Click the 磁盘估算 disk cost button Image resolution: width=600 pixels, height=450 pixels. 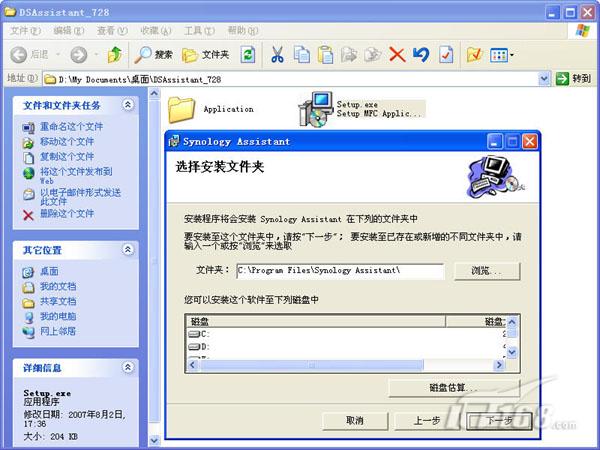click(x=454, y=388)
